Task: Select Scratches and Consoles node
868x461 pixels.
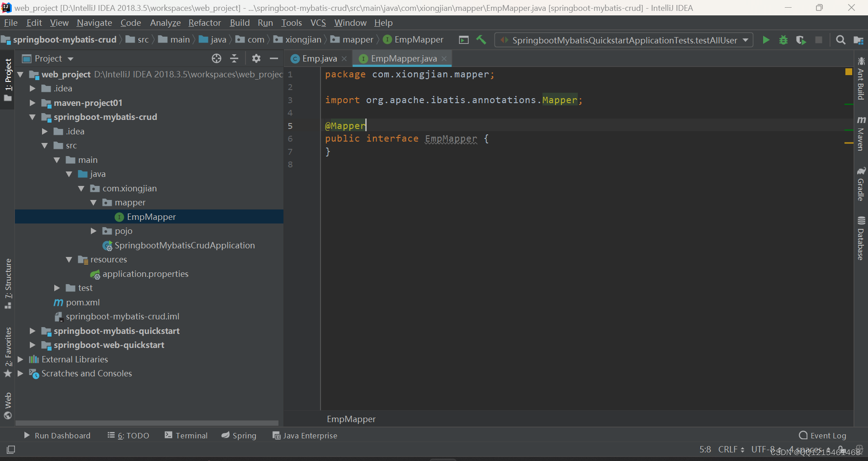Action: click(x=86, y=373)
